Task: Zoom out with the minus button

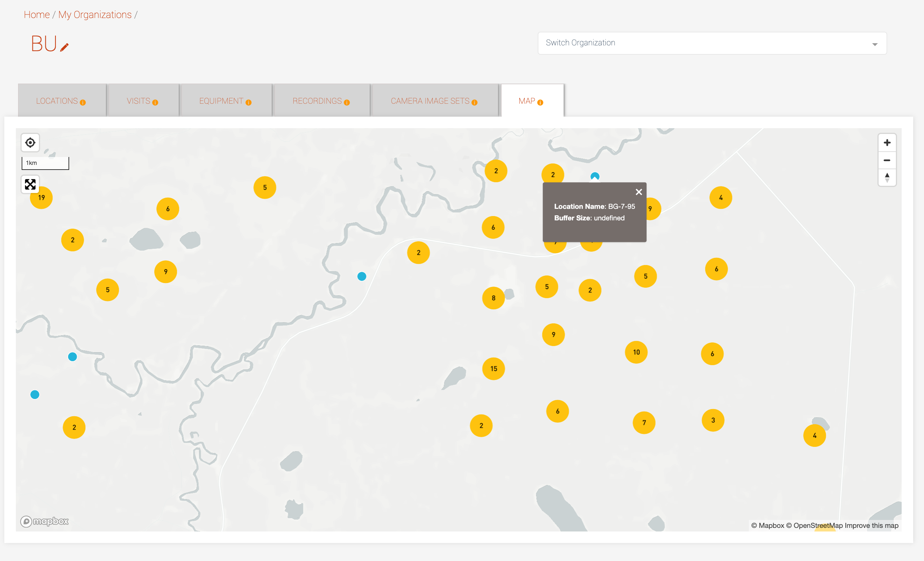Action: [x=887, y=160]
